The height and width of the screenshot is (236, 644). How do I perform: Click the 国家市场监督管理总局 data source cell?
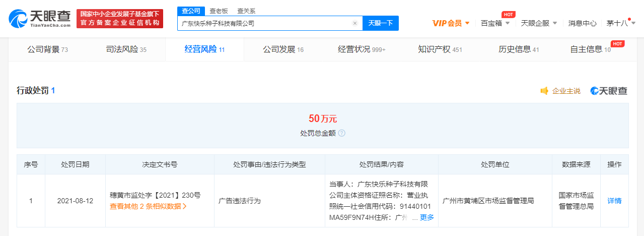(576, 200)
